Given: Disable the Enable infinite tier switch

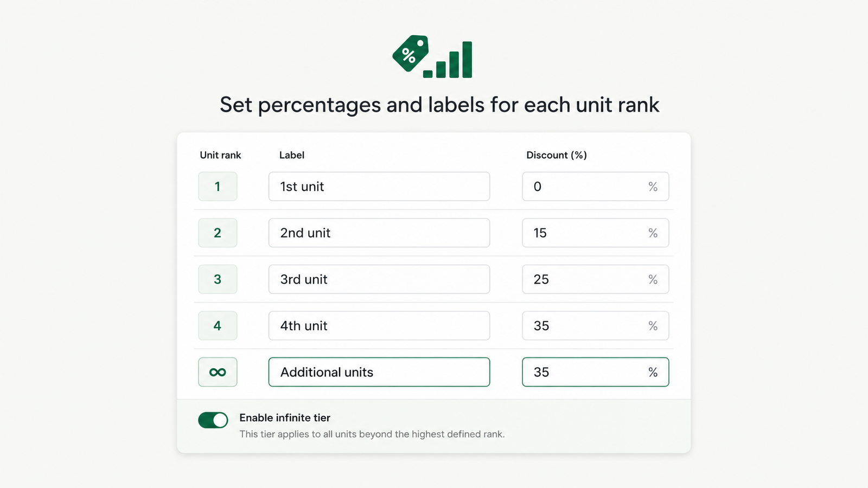Looking at the screenshot, I should (x=213, y=420).
